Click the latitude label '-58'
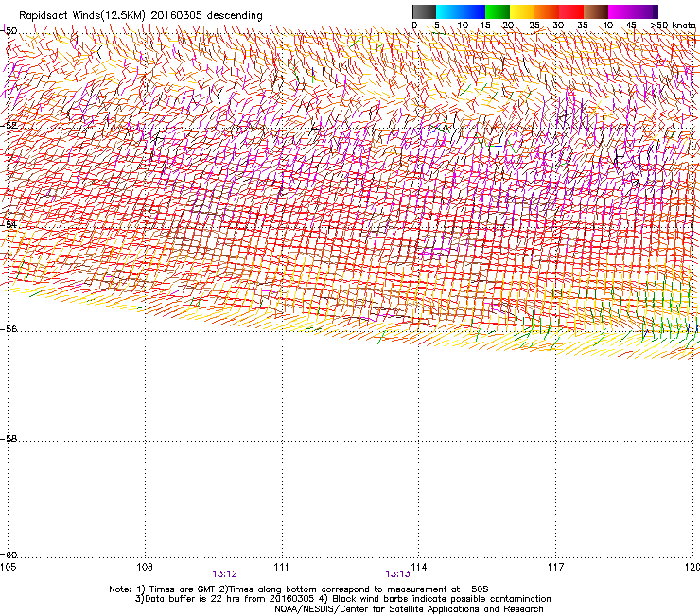The width and height of the screenshot is (700, 615). click(x=9, y=439)
